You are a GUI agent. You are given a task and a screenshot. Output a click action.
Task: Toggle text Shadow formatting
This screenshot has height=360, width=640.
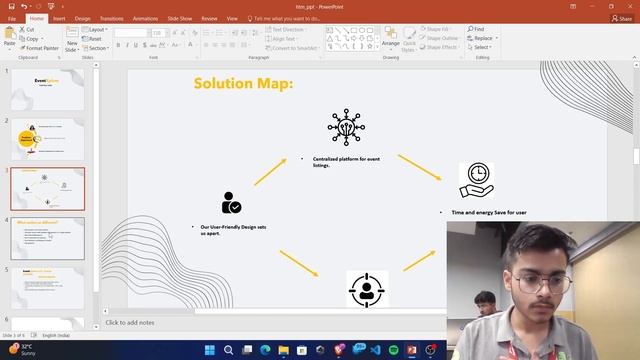point(144,45)
